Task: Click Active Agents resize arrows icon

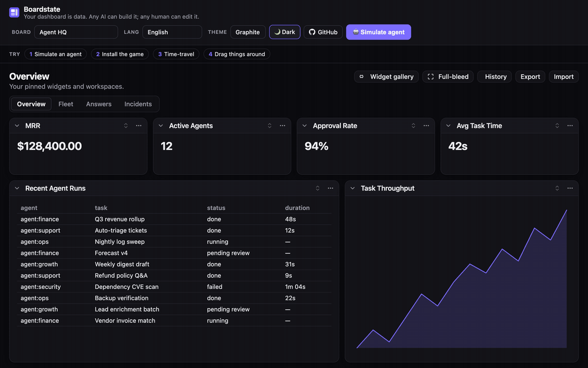Action: 269,126
